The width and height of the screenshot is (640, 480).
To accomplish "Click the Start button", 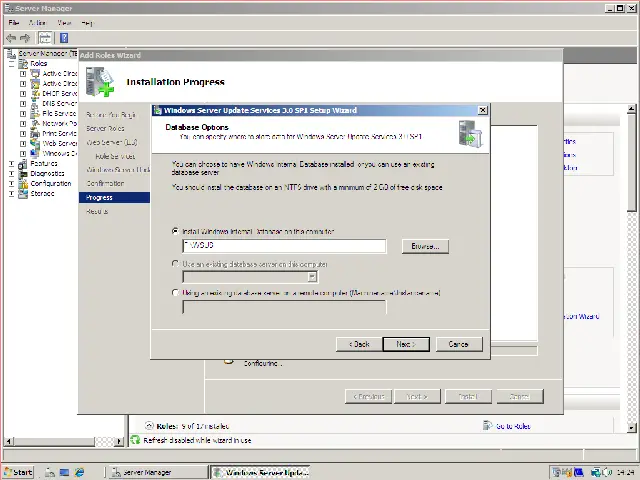I will click(18, 472).
